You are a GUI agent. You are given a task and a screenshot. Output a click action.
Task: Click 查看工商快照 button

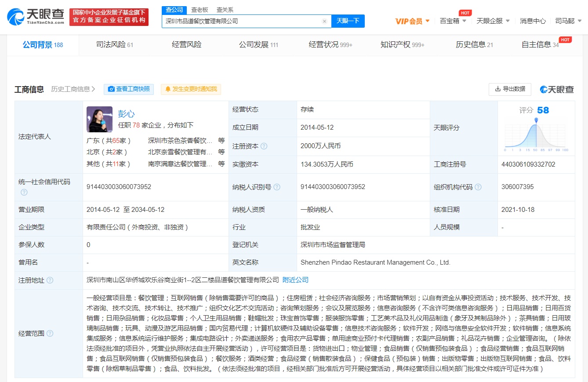[129, 89]
